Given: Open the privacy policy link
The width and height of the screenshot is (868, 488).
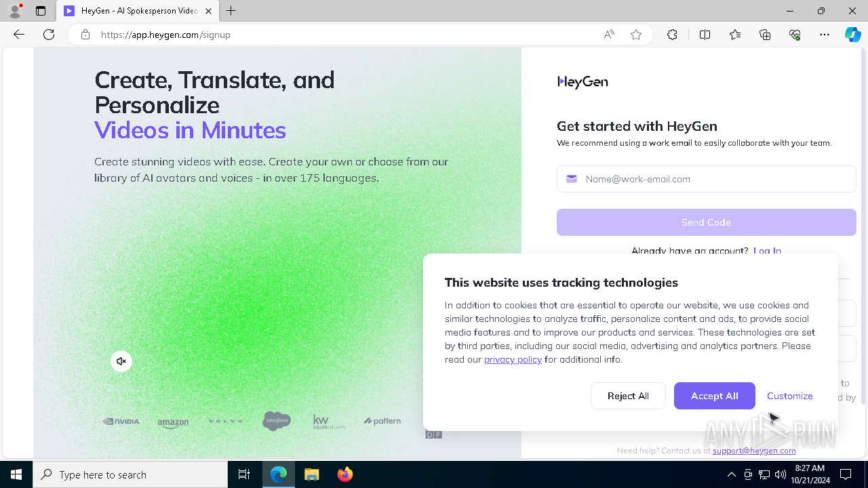Looking at the screenshot, I should [x=513, y=359].
